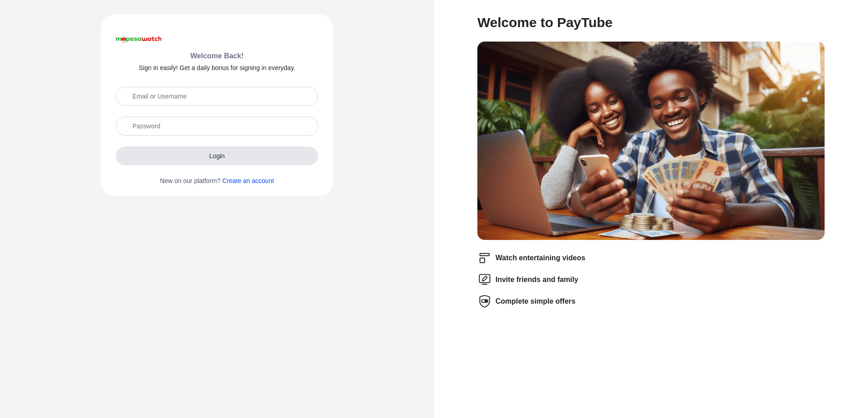
Task: Click the smartphone in the promo image
Action: 599,175
